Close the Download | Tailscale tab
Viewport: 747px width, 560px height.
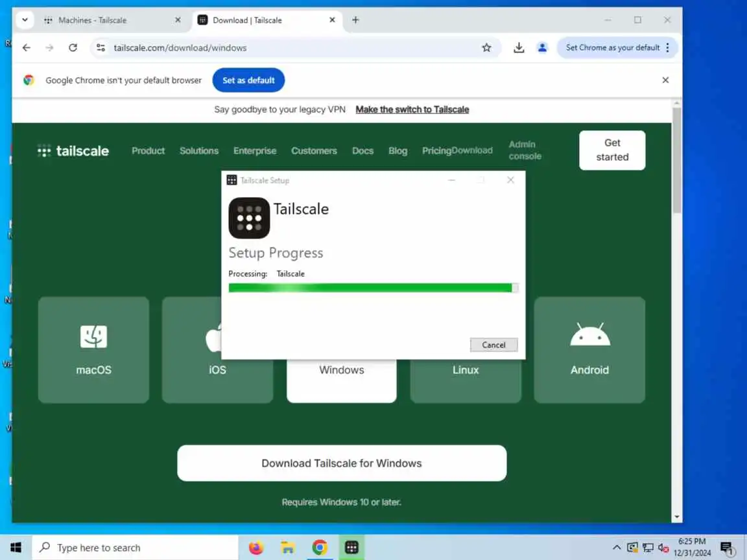(332, 20)
